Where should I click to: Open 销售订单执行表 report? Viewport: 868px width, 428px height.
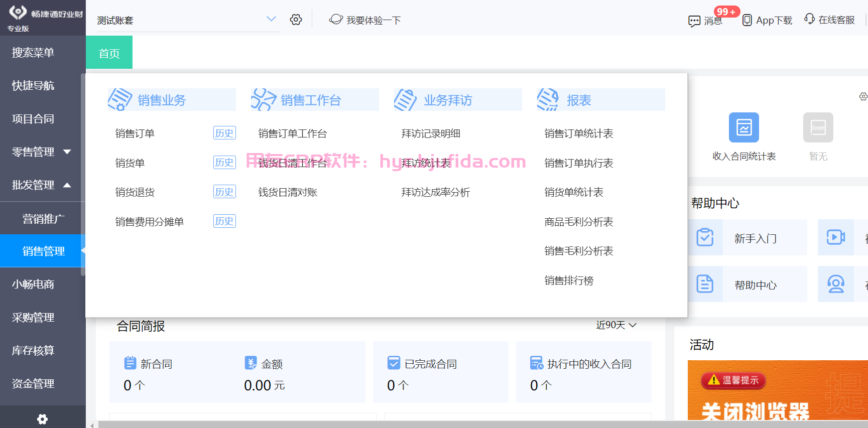pos(579,163)
